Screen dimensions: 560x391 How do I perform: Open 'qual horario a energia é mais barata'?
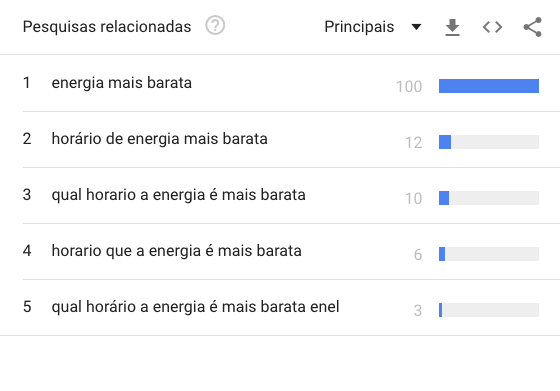tap(179, 195)
